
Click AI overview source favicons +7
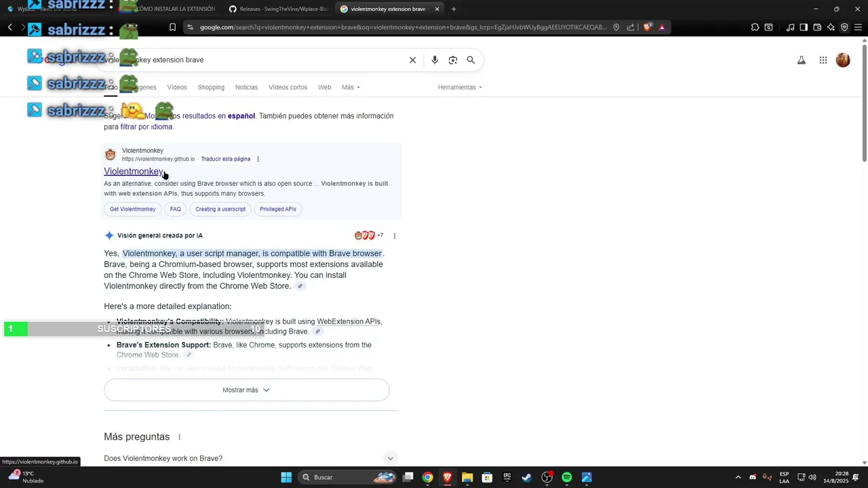(x=369, y=236)
